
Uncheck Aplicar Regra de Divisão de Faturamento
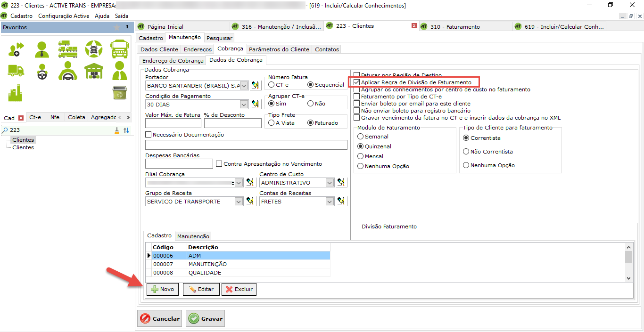[357, 82]
